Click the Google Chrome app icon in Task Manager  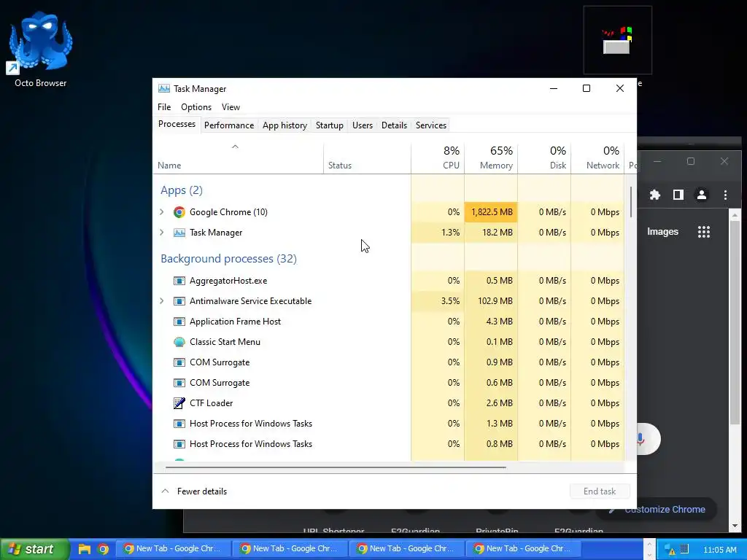tap(179, 212)
